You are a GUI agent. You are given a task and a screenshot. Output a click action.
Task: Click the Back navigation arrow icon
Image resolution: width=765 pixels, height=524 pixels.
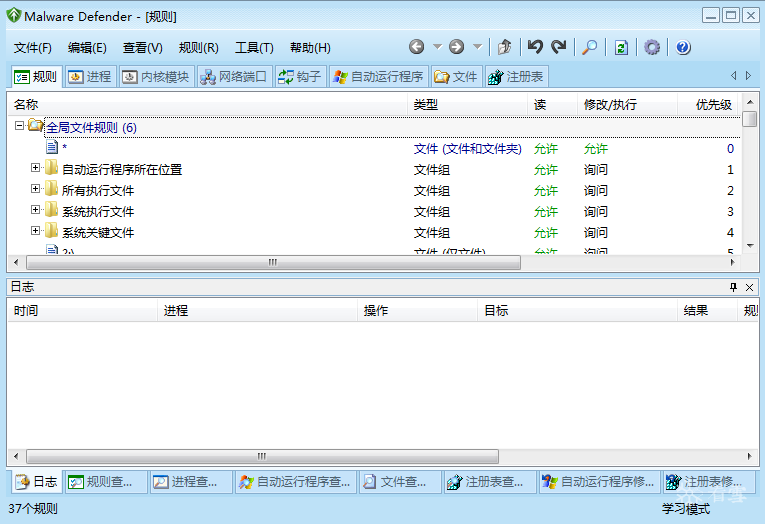[x=416, y=47]
